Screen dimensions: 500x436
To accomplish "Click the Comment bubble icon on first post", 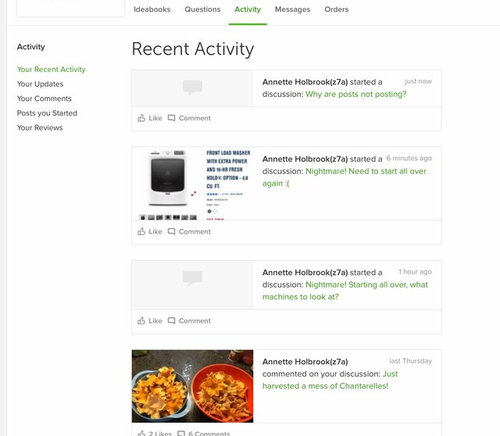I will (171, 118).
